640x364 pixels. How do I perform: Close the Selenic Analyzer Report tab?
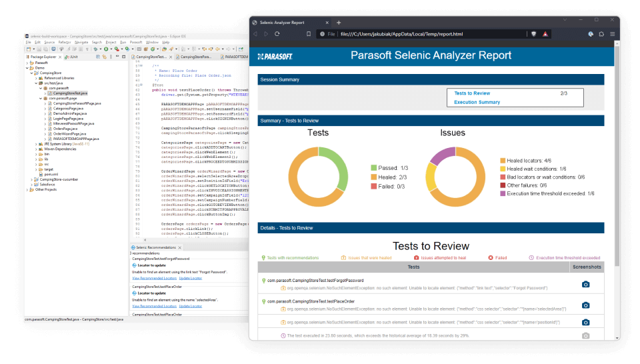[327, 23]
